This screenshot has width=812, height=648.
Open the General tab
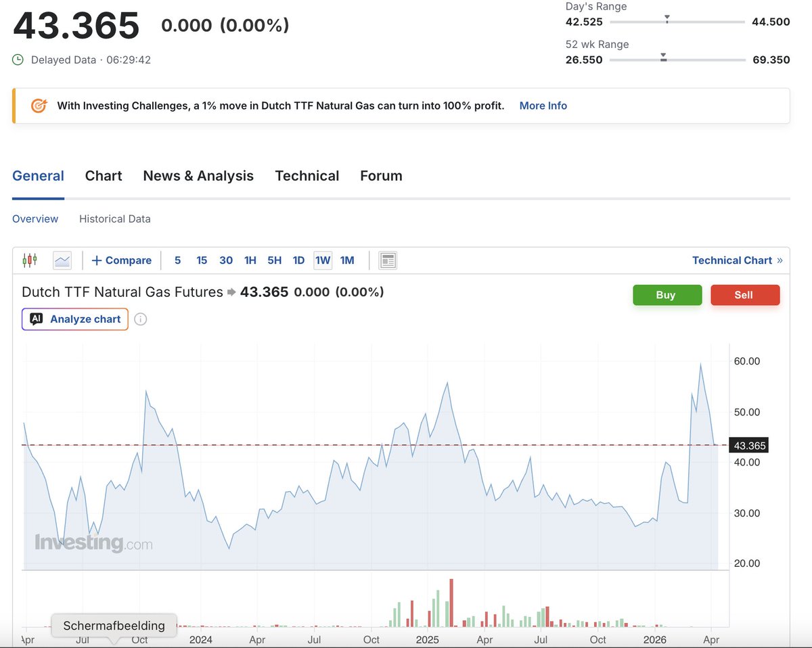coord(38,176)
